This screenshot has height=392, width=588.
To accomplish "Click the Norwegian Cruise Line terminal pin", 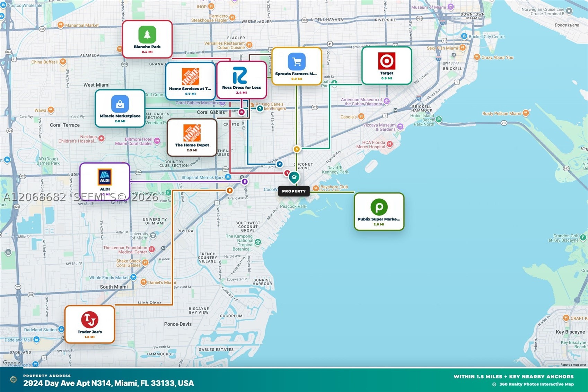I will coord(569,11).
